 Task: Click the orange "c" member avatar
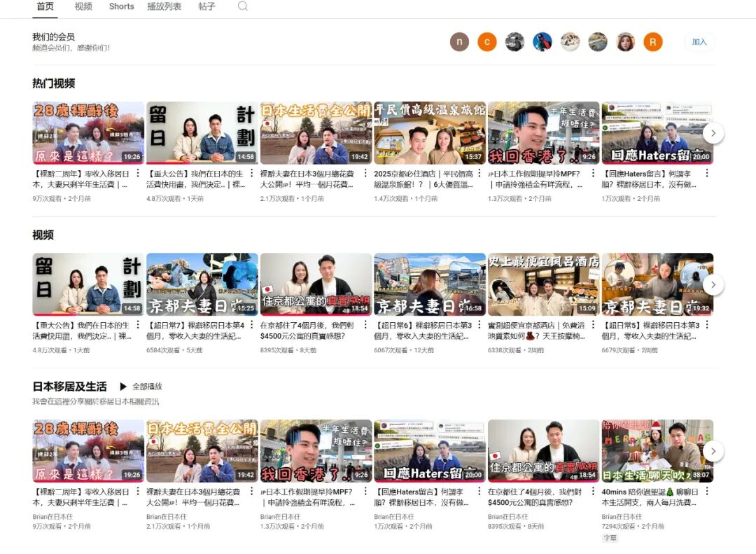(x=487, y=42)
